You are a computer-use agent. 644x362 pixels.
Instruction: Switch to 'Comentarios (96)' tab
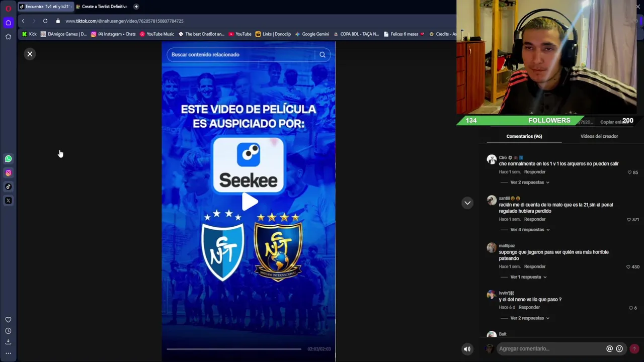click(x=524, y=136)
